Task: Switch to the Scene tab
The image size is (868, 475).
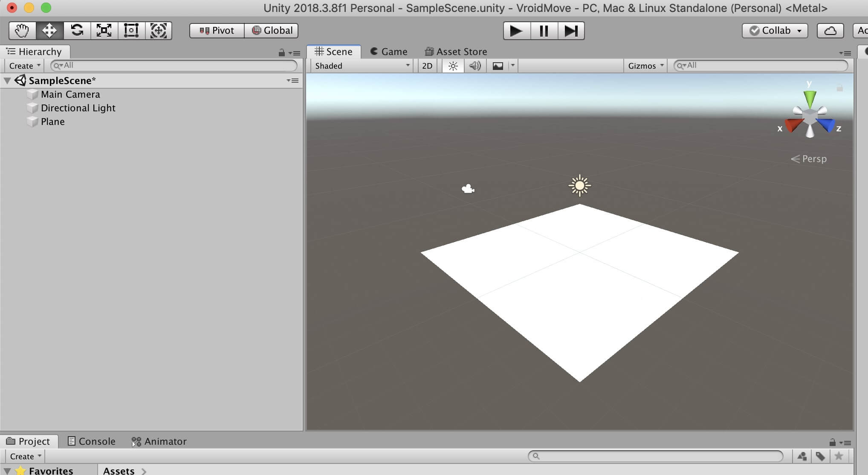Action: pos(334,52)
